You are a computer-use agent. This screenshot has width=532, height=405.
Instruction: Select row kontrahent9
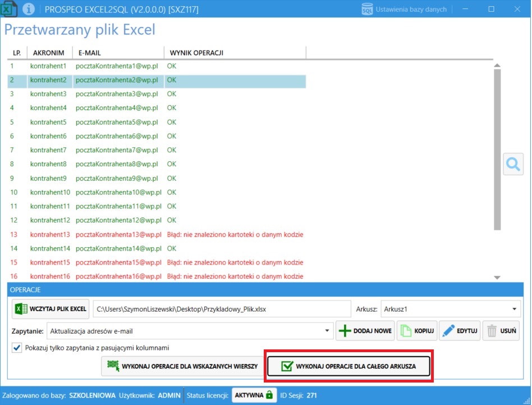coord(157,178)
